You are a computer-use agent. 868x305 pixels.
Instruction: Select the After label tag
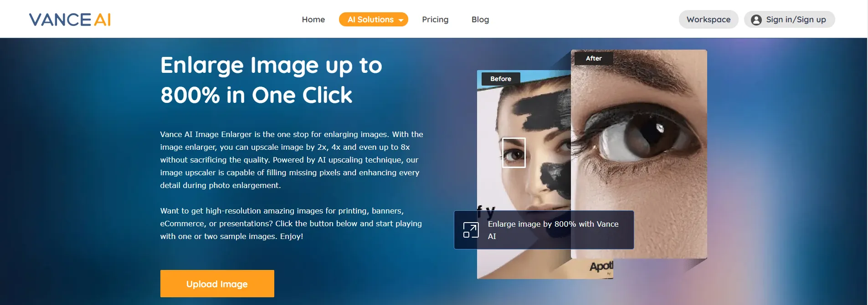(x=594, y=58)
